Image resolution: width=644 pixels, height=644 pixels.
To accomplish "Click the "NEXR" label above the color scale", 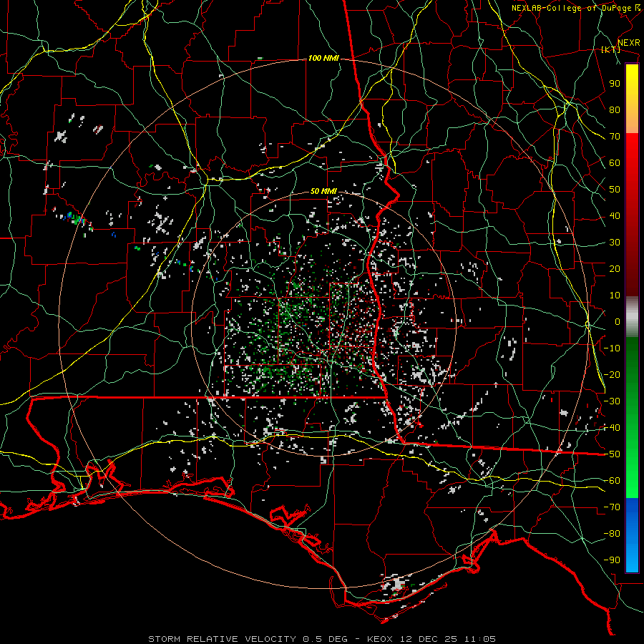I will (629, 43).
